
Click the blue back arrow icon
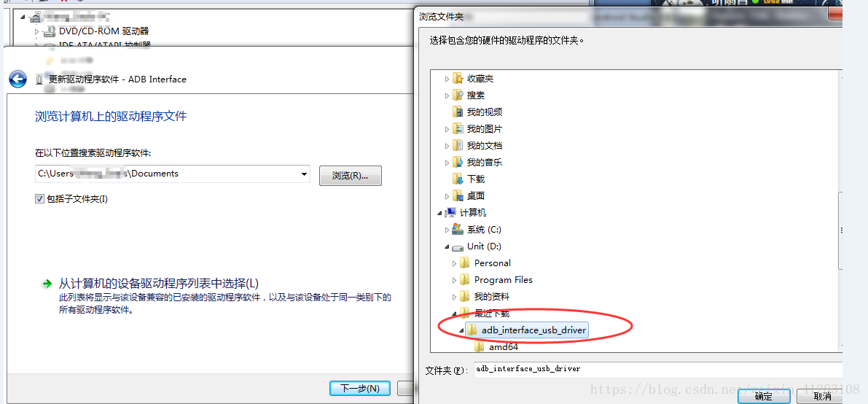coord(17,79)
